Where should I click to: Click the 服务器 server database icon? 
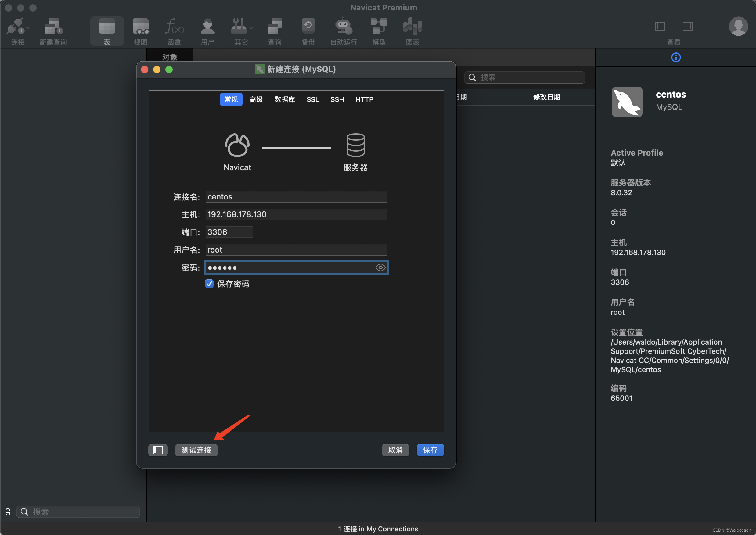[355, 145]
